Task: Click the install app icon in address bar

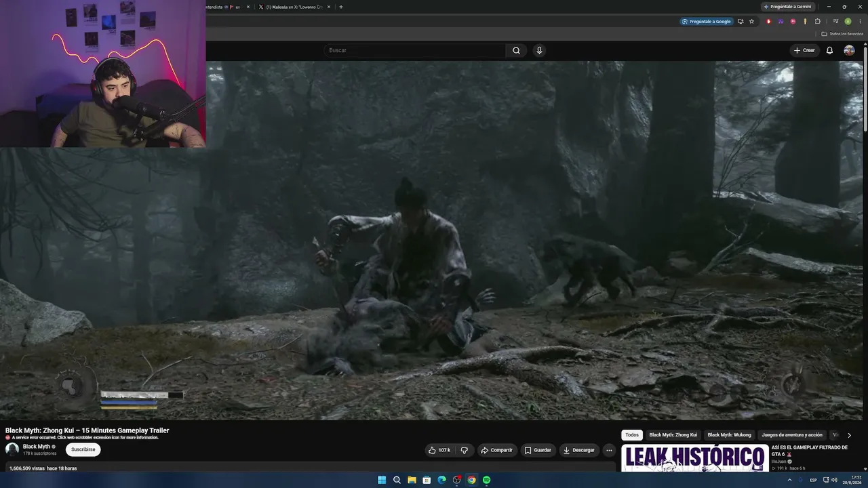Action: (741, 21)
